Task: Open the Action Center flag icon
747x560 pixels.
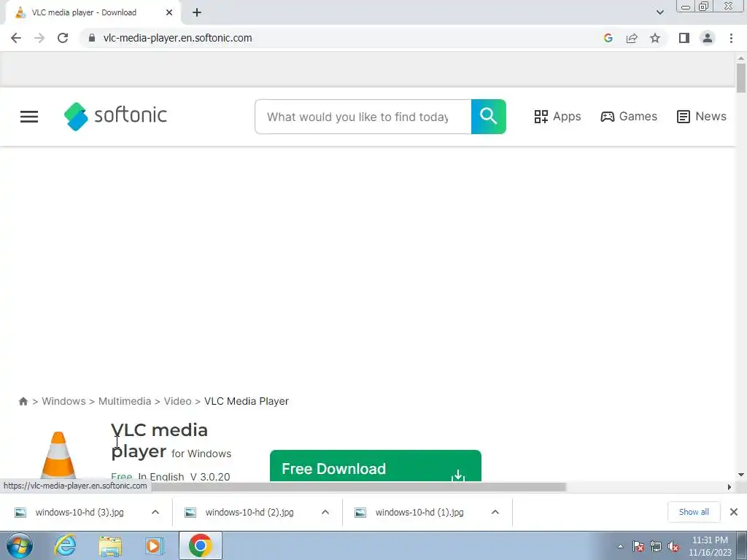Action: (x=638, y=546)
